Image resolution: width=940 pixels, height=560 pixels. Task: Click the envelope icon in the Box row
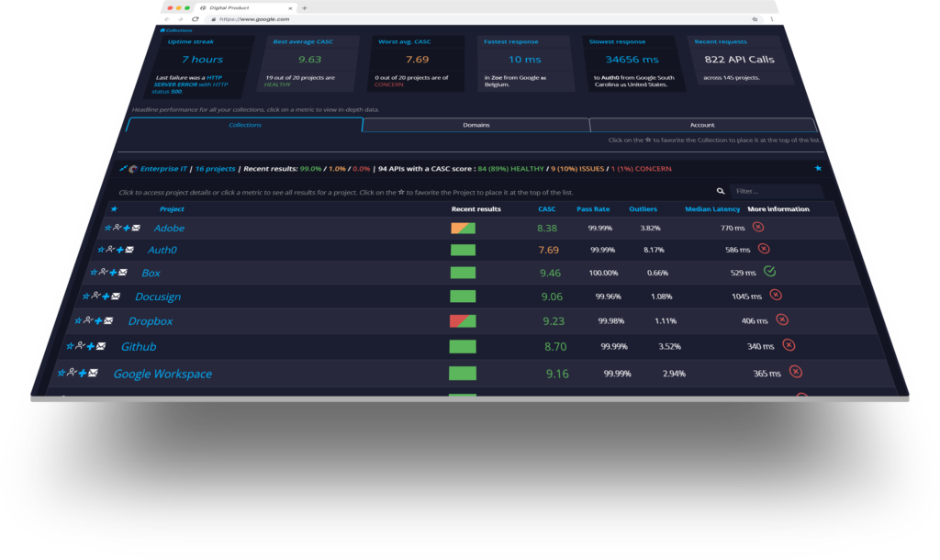(x=122, y=273)
